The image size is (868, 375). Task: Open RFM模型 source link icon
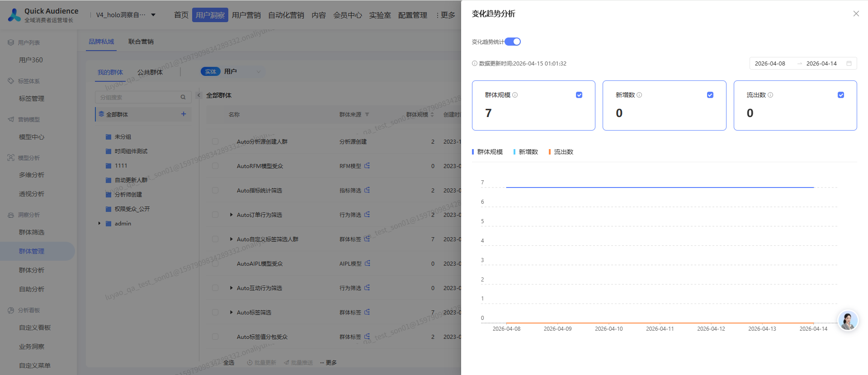point(367,166)
